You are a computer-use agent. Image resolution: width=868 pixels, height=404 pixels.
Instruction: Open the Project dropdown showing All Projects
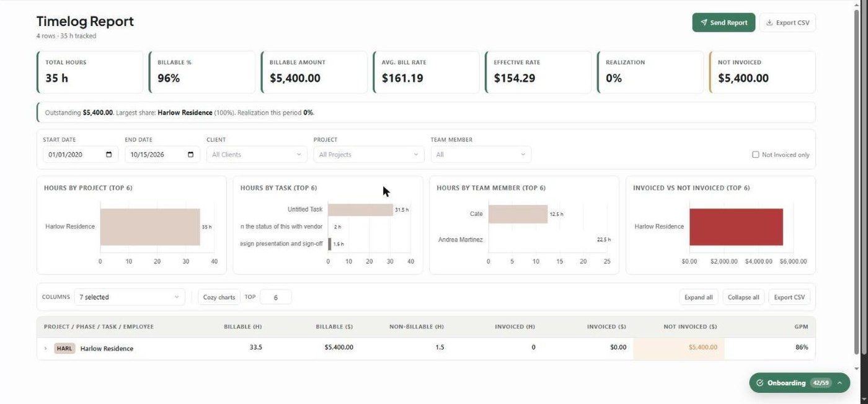[x=369, y=155]
